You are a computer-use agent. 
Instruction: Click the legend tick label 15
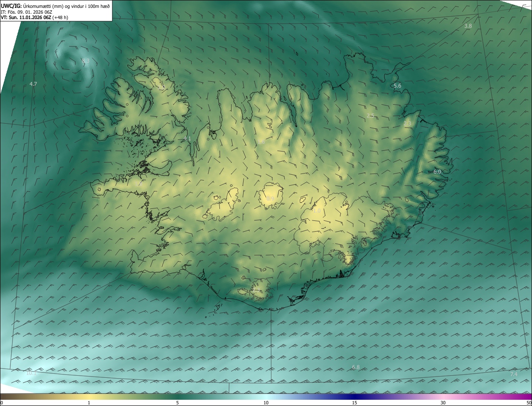click(355, 403)
